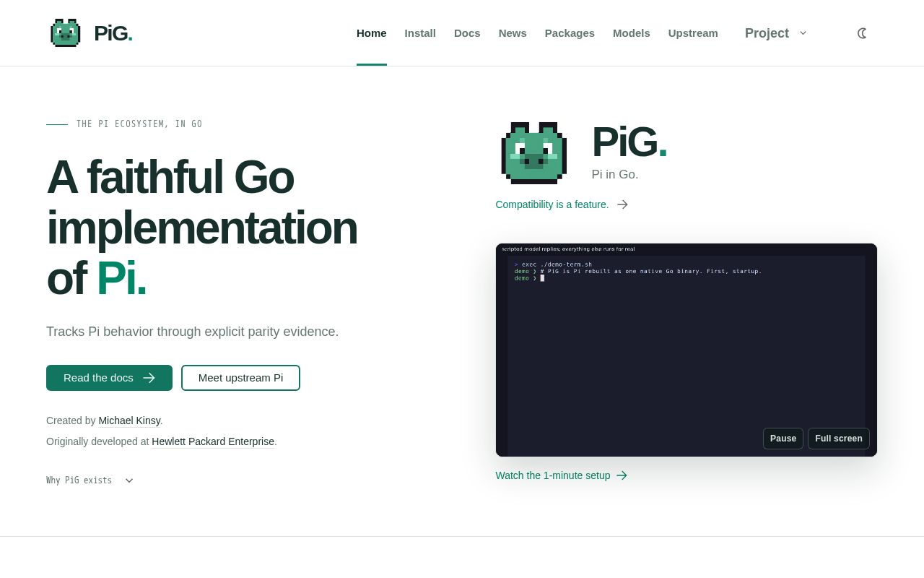Viewport: 924px width, 578px height.
Task: Toggle dark mode moon icon
Action: 862,33
